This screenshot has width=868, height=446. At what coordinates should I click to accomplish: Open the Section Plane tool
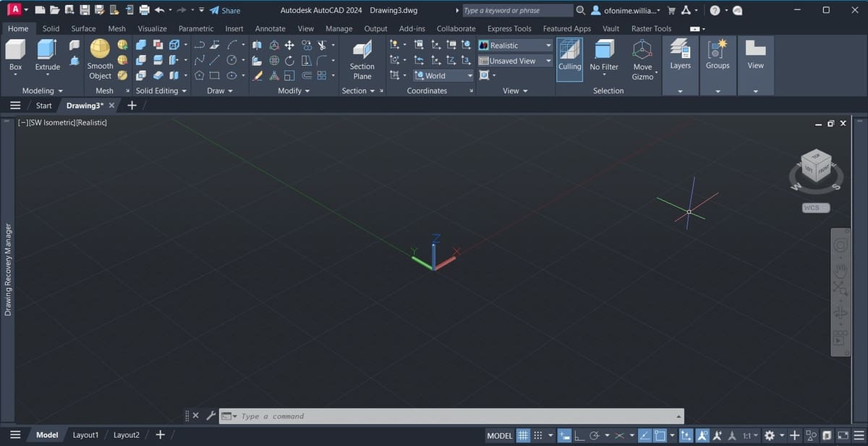362,59
